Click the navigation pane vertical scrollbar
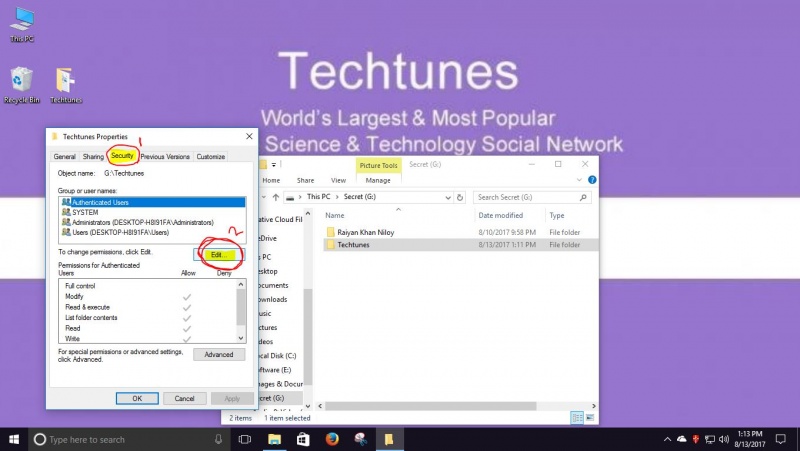The width and height of the screenshot is (800, 451). coord(308,337)
